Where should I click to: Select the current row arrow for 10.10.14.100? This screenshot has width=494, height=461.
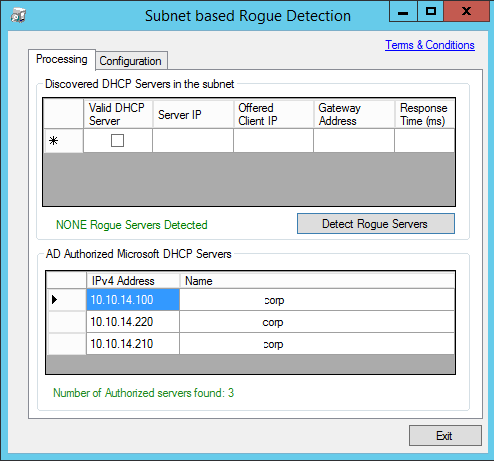tap(66, 300)
